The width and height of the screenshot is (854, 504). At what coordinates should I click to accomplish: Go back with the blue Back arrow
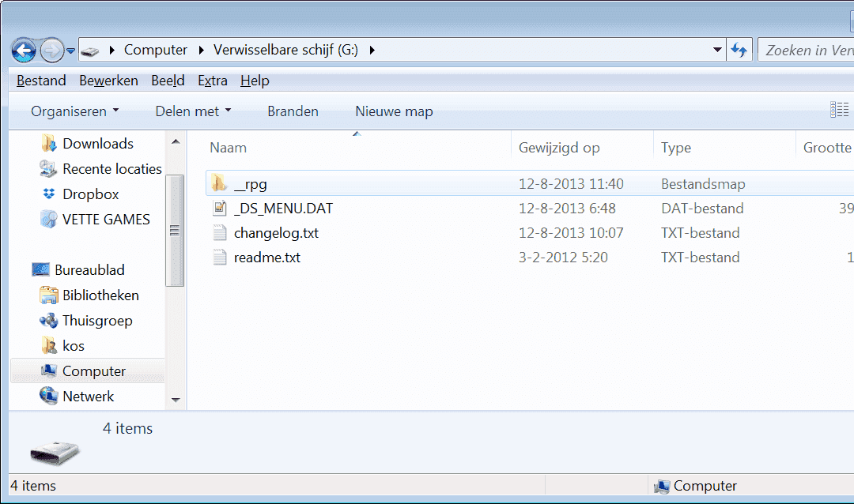click(x=24, y=51)
